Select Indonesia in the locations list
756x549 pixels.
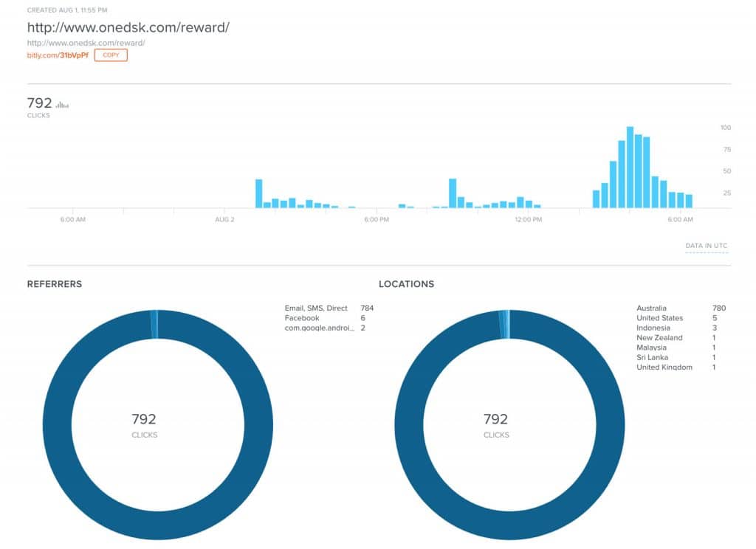[x=653, y=328]
